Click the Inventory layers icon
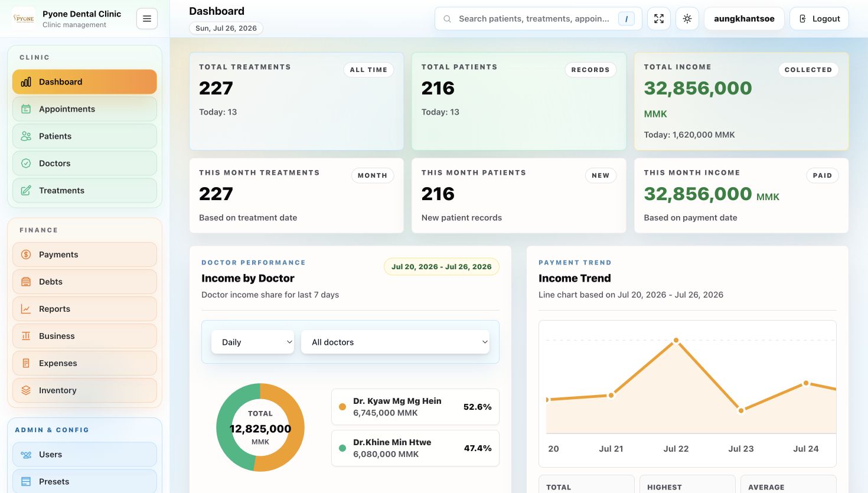This screenshot has width=868, height=493. tap(26, 390)
